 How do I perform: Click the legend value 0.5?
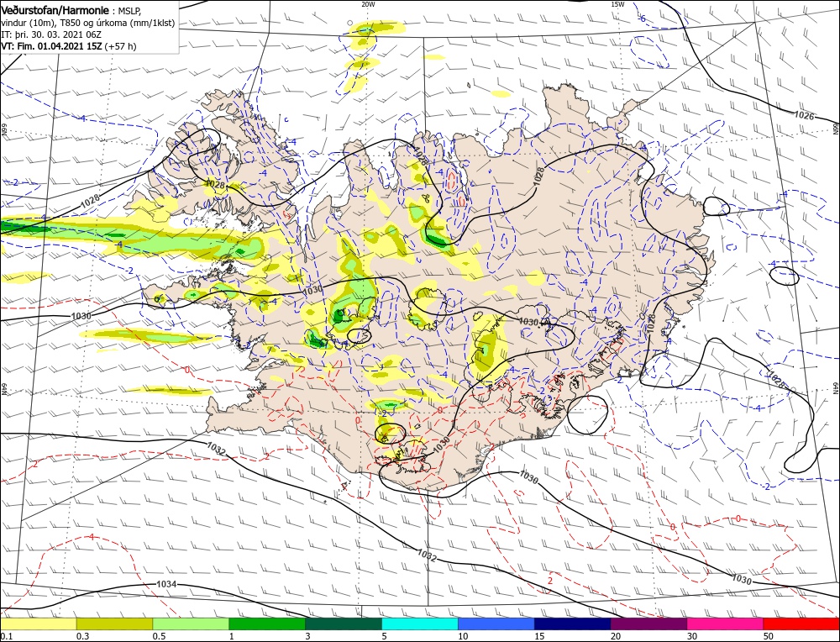click(x=159, y=636)
